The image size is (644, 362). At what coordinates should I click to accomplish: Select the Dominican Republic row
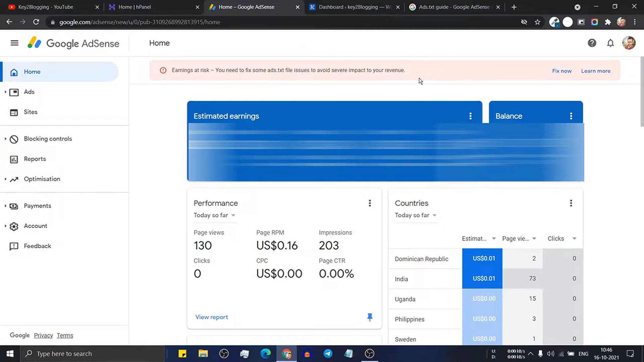pyautogui.click(x=485, y=258)
